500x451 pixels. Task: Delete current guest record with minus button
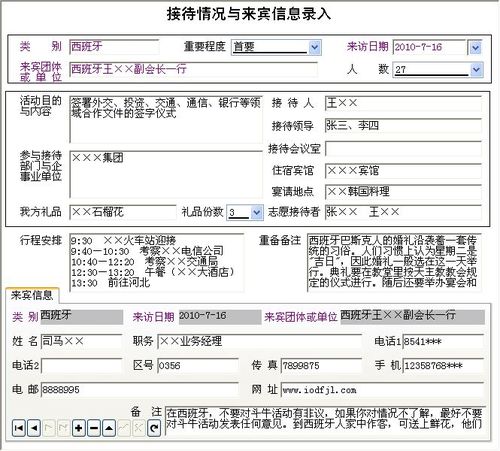point(94,428)
